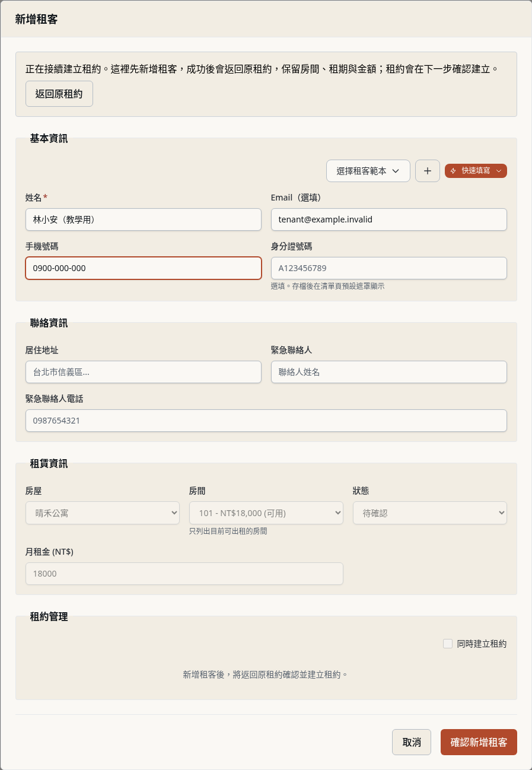
Task: Focus the 月租金 (NT$) field
Action: (x=184, y=574)
